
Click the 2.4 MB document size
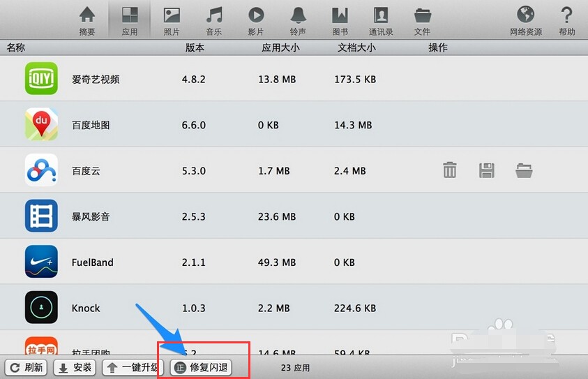pyautogui.click(x=350, y=171)
